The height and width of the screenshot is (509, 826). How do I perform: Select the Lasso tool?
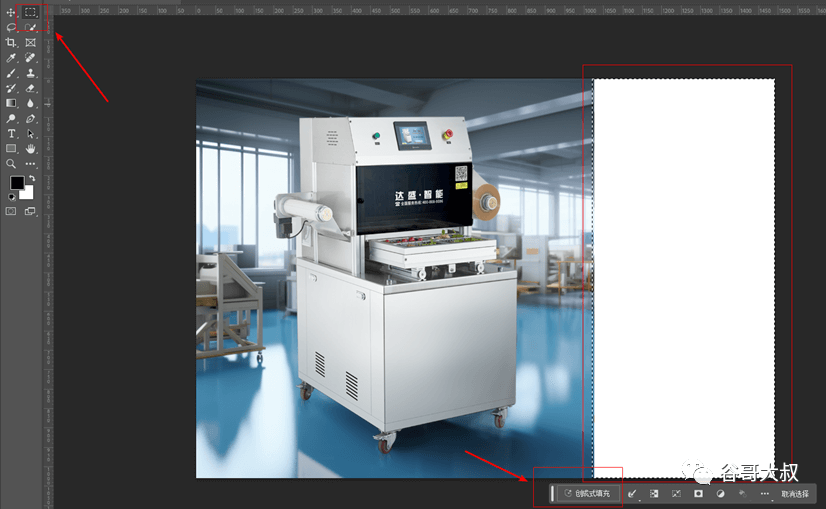(x=11, y=27)
